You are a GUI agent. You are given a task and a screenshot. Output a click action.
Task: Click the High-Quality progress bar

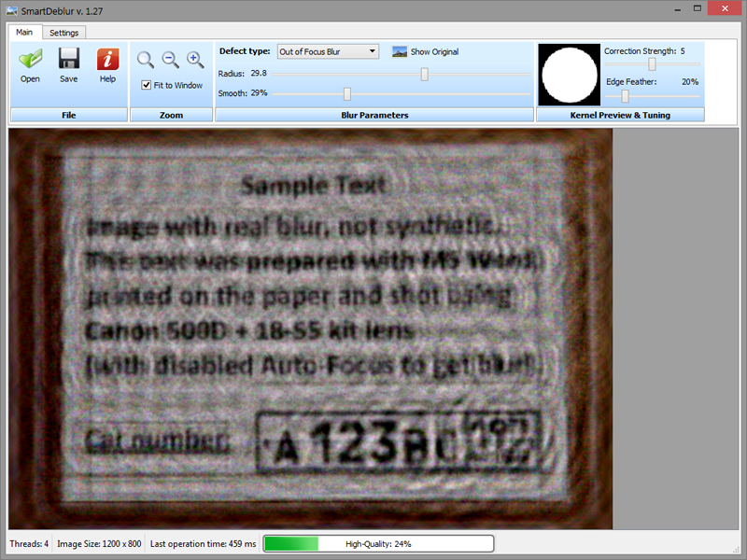[x=378, y=543]
